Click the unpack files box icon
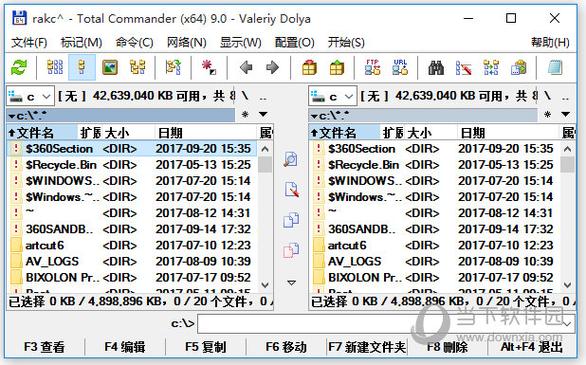 337,68
